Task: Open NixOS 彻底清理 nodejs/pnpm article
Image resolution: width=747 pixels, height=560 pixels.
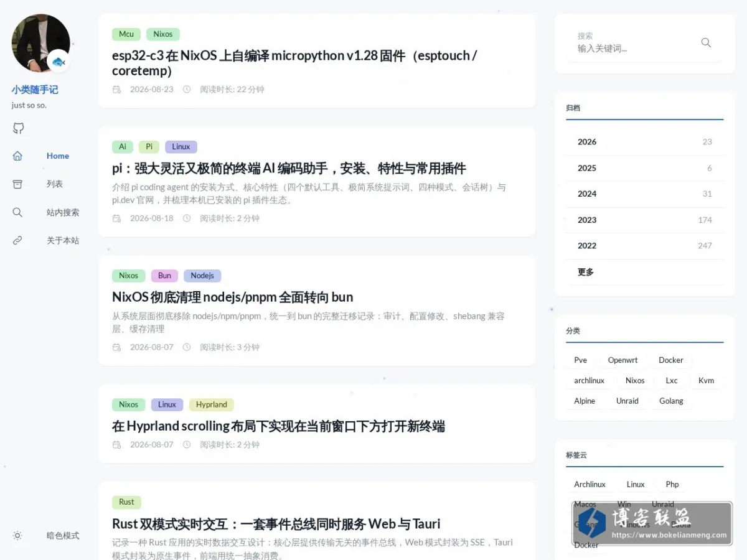Action: pos(232,297)
